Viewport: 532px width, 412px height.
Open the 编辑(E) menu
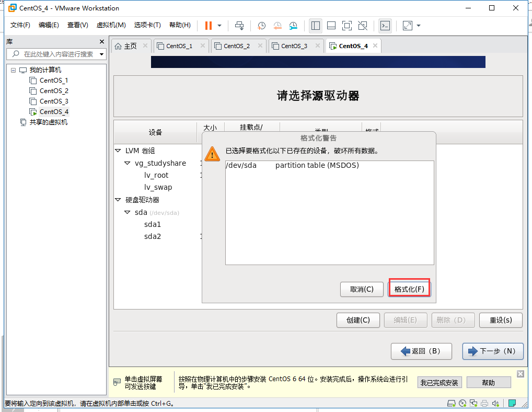49,25
